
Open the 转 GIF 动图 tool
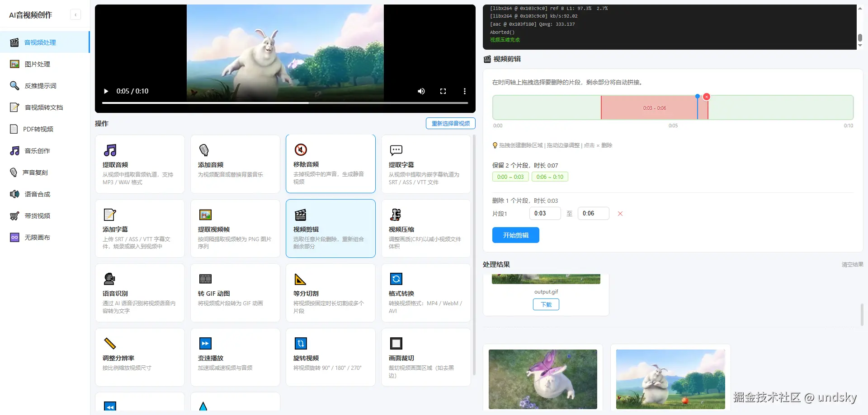point(235,293)
